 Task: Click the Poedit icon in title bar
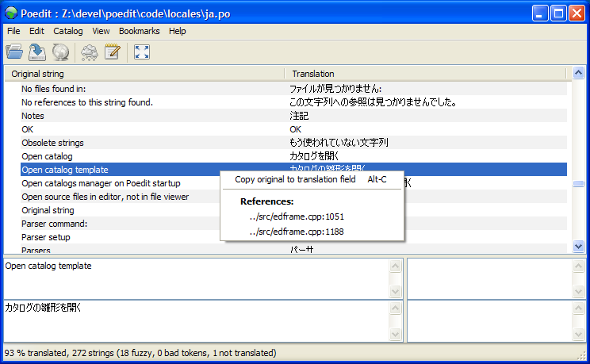pos(10,13)
